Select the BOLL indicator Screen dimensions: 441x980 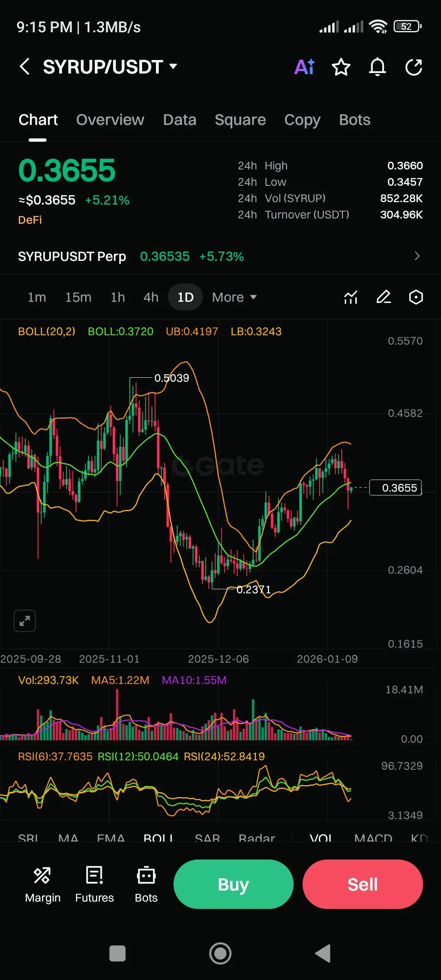coord(158,838)
